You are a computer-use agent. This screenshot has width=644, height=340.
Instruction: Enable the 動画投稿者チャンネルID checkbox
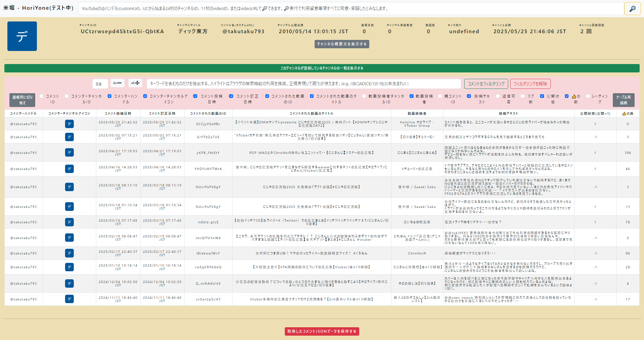coord(364,96)
